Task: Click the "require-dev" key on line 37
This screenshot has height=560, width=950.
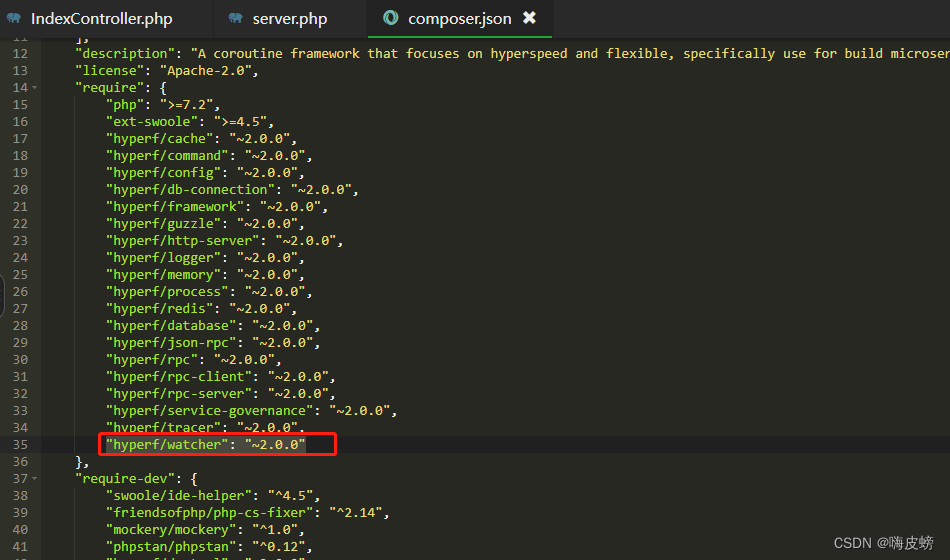Action: (x=125, y=478)
